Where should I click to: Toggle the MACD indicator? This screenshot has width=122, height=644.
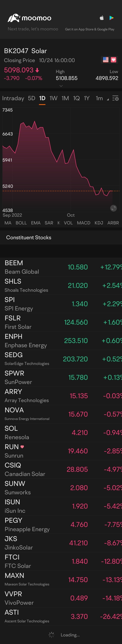point(84,223)
